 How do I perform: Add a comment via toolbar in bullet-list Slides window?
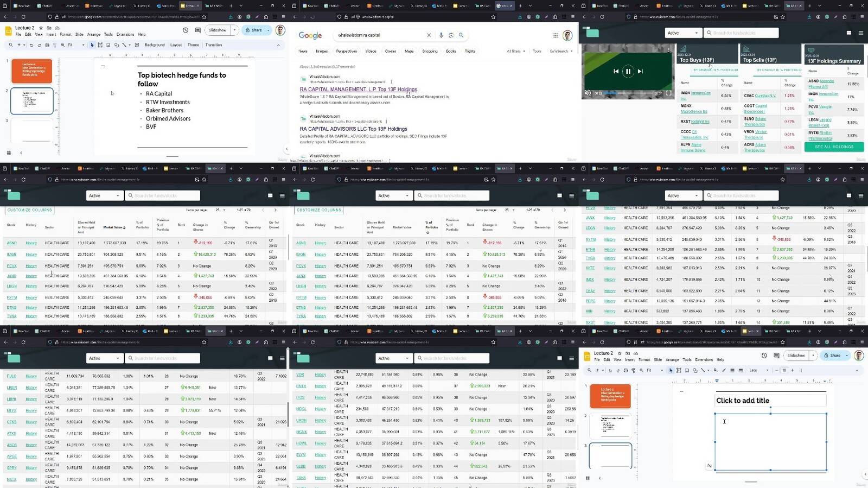point(136,45)
